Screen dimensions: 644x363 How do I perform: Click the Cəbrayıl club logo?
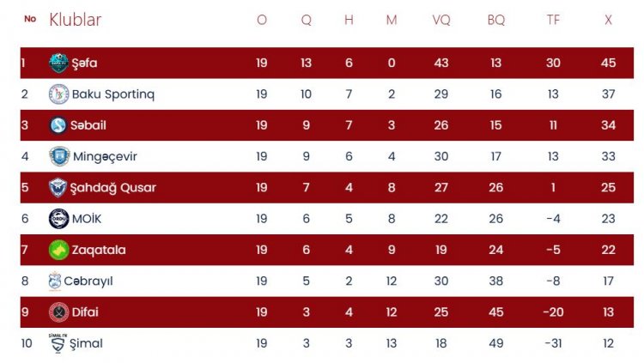55,281
